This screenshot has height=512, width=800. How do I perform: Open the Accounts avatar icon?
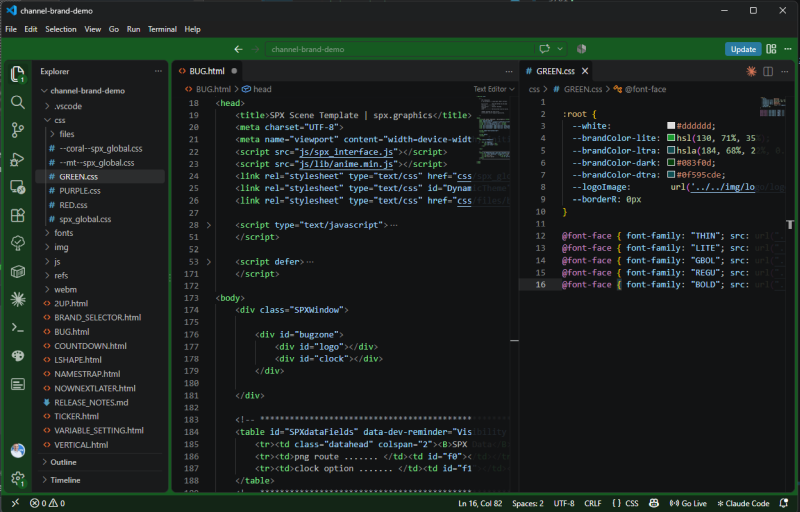[17, 451]
